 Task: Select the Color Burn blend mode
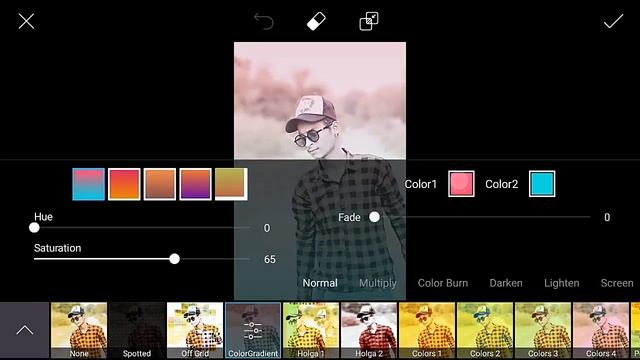(443, 283)
